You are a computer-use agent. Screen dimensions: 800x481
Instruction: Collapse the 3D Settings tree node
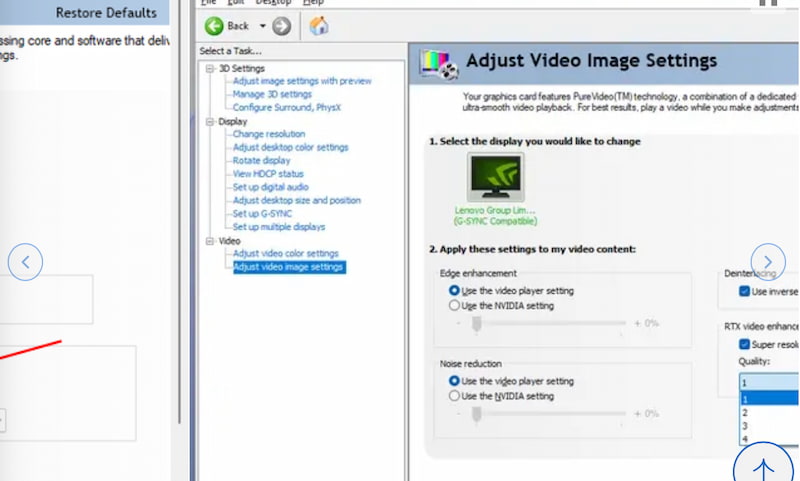click(210, 69)
